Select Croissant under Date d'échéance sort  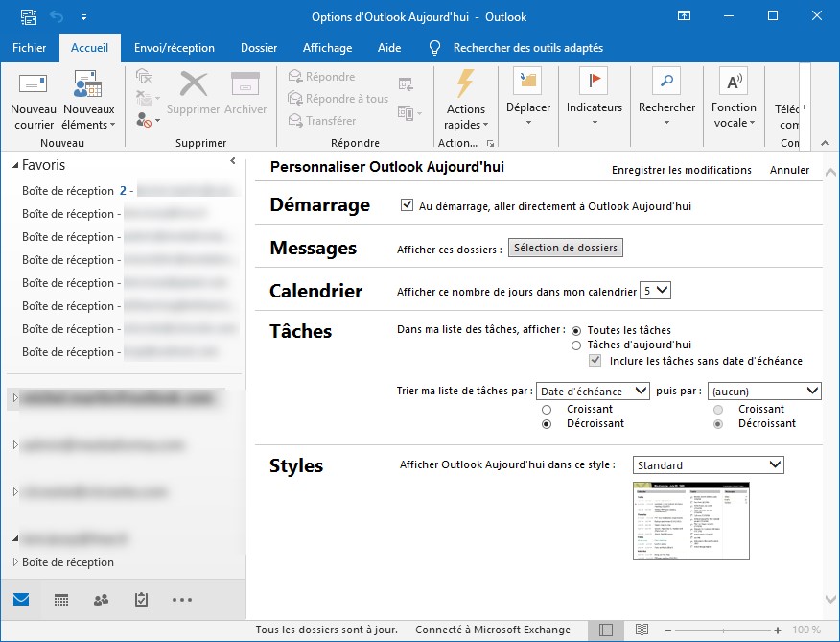(547, 409)
